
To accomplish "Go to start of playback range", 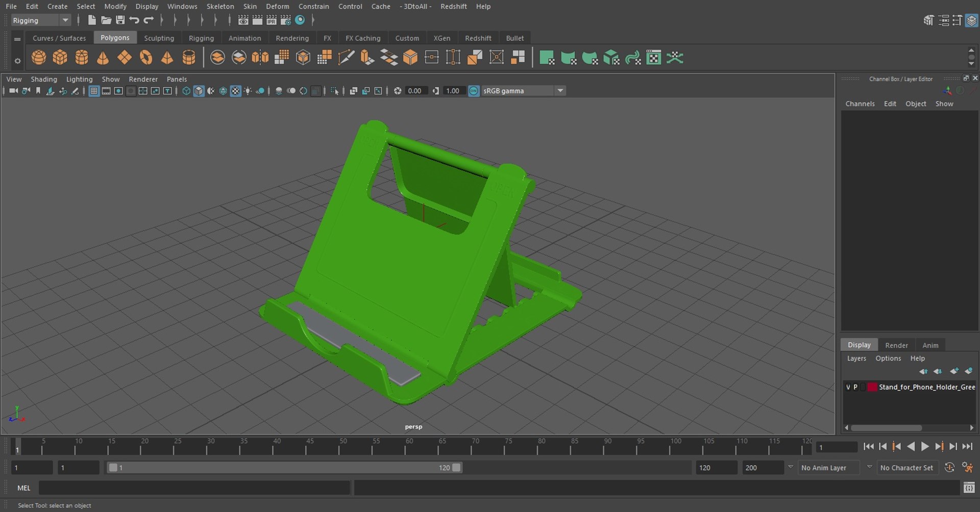I will pos(868,447).
